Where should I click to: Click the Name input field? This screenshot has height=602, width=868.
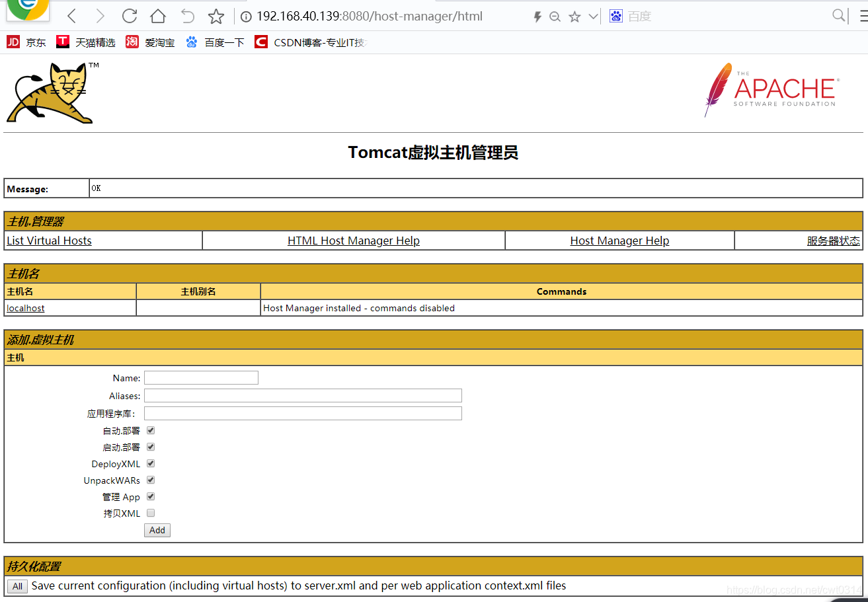[201, 378]
